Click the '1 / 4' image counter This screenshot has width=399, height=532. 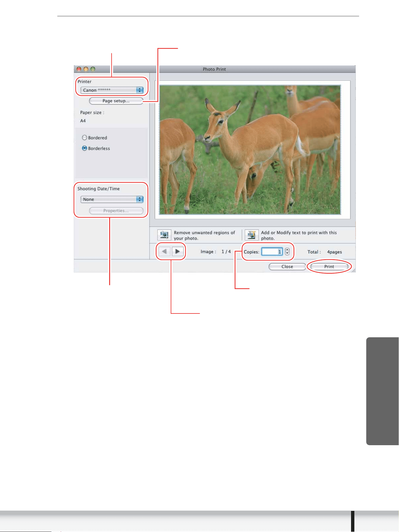tap(226, 252)
